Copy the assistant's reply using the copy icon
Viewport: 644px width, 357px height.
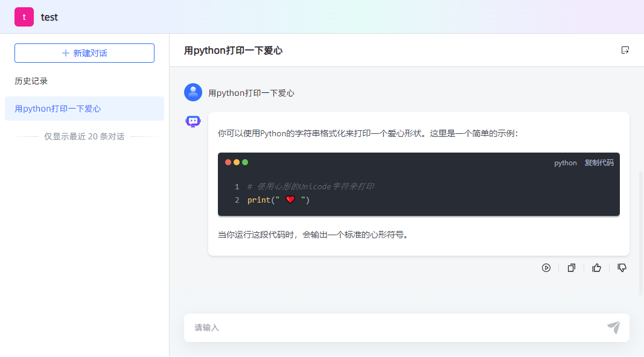[x=571, y=268]
